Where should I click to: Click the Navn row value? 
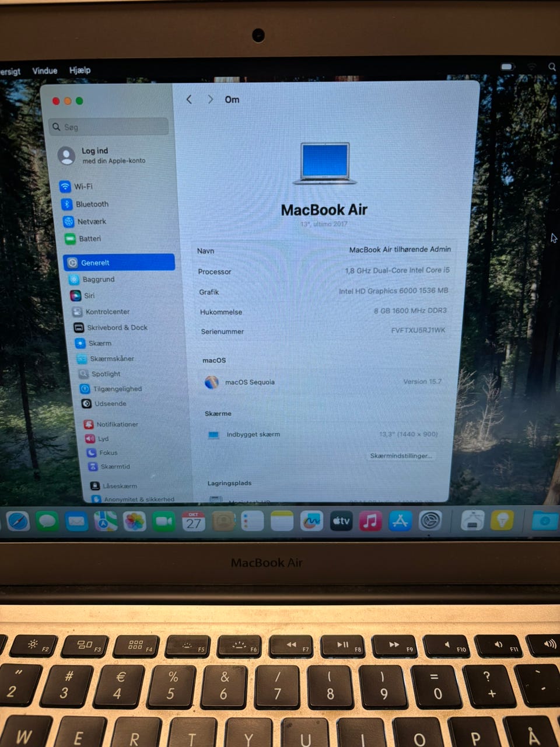pos(400,249)
